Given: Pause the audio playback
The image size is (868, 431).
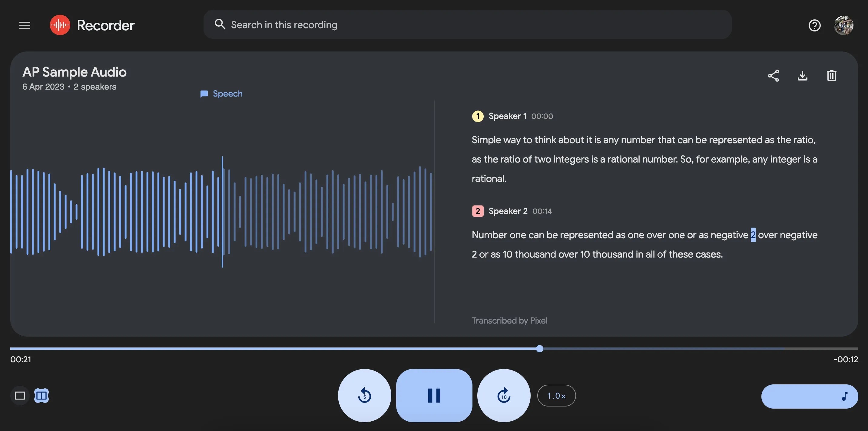Looking at the screenshot, I should pyautogui.click(x=434, y=396).
